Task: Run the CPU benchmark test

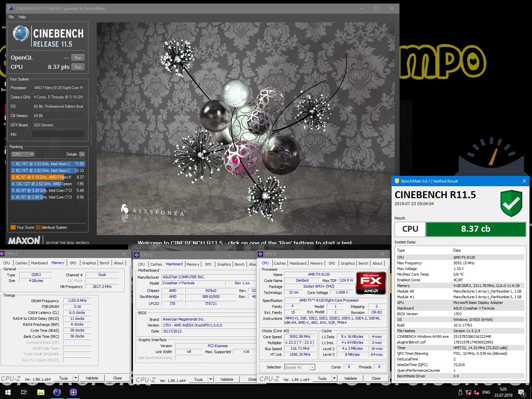Action: (x=78, y=67)
